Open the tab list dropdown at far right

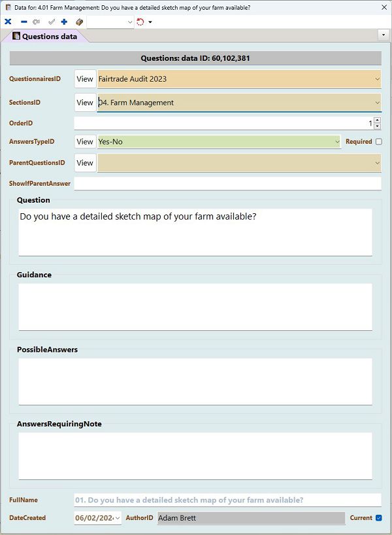coord(384,35)
